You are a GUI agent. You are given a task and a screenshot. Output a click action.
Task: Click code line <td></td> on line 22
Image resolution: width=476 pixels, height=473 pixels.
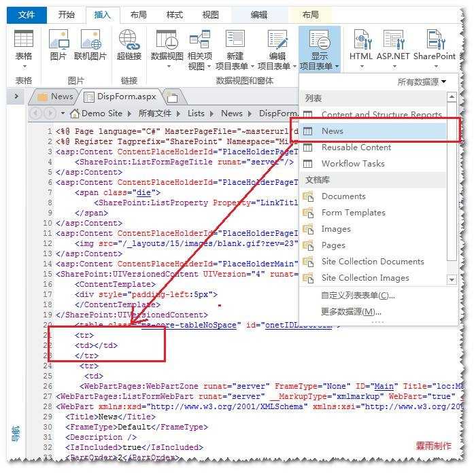[96, 345]
